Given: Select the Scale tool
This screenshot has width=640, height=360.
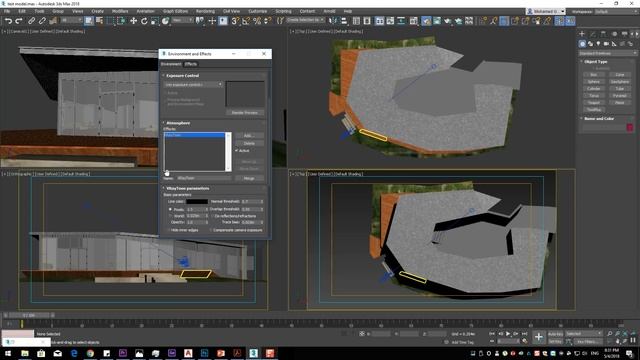Looking at the screenshot, I should [155, 21].
